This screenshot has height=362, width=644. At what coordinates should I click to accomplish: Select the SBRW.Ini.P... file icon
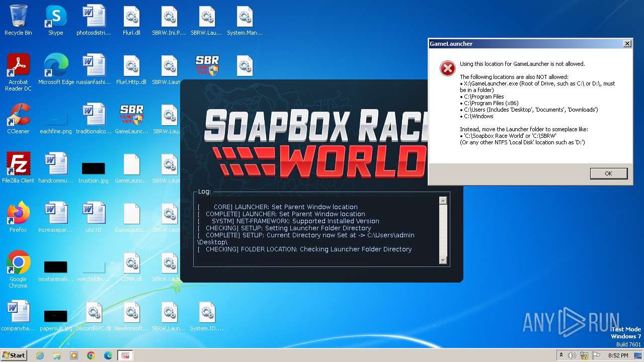[x=169, y=21]
